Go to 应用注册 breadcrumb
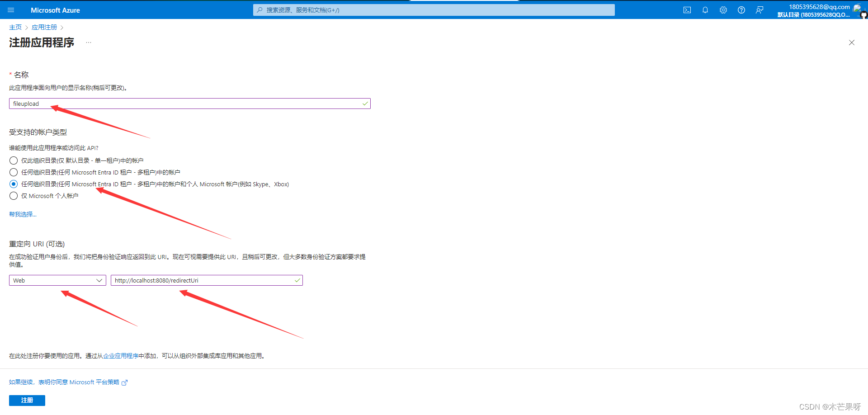This screenshot has width=868, height=415. (44, 27)
